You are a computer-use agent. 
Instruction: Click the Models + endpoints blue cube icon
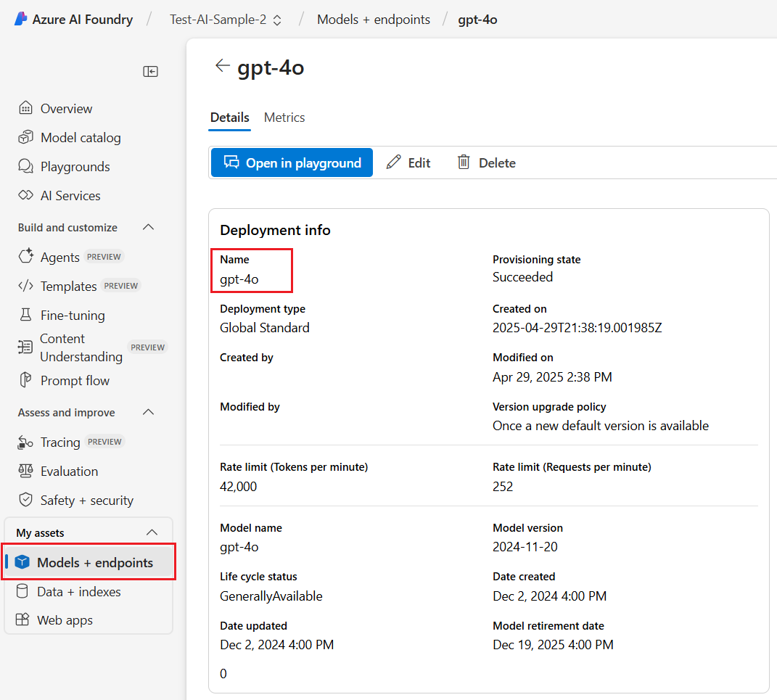(x=22, y=562)
